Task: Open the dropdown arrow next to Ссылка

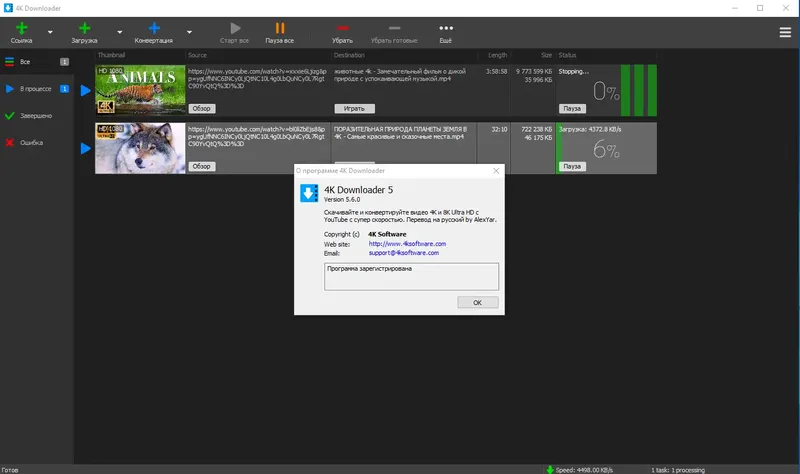Action: (50, 32)
